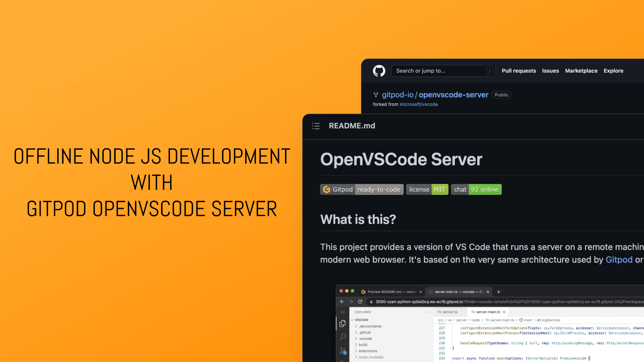The height and width of the screenshot is (362, 644).
Task: Follow the Gitpod link in the description
Action: point(619,259)
